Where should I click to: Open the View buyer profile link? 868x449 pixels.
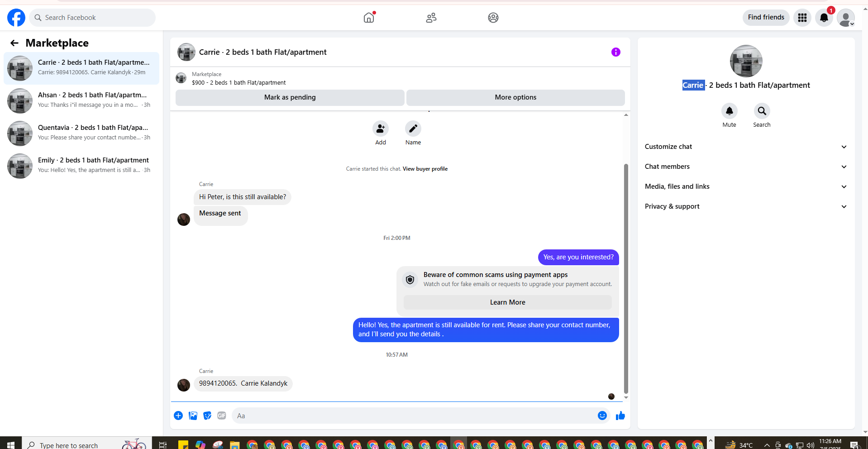[x=425, y=169]
